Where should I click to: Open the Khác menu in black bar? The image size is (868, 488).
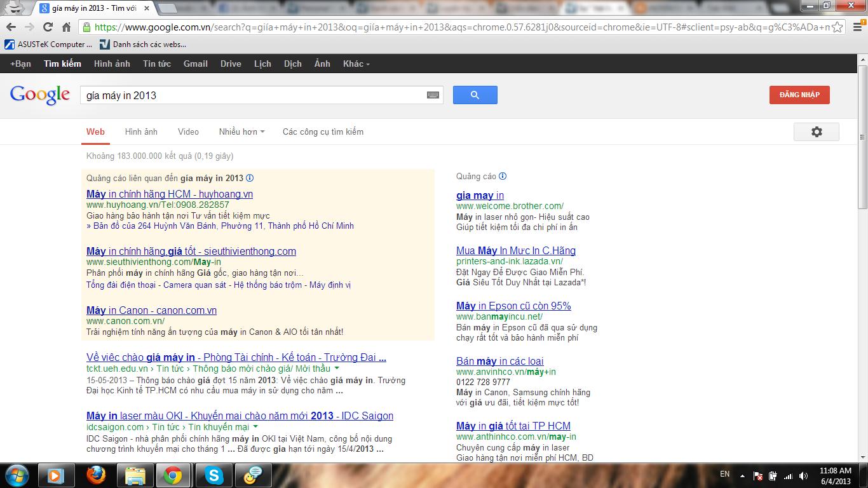[356, 64]
